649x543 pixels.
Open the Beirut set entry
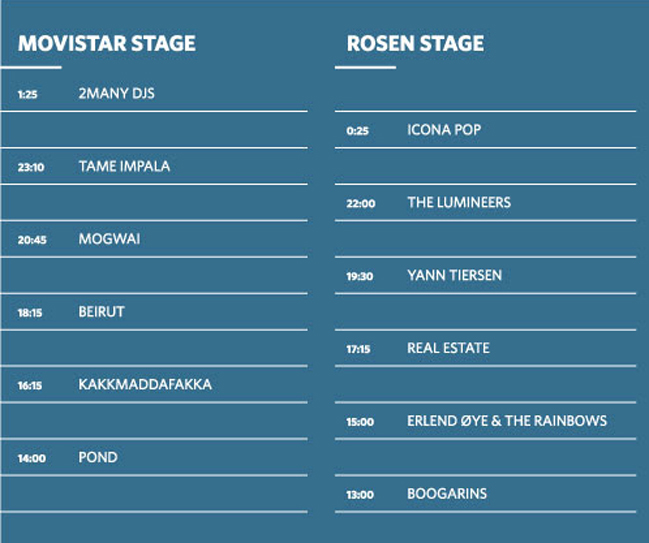tap(101, 312)
